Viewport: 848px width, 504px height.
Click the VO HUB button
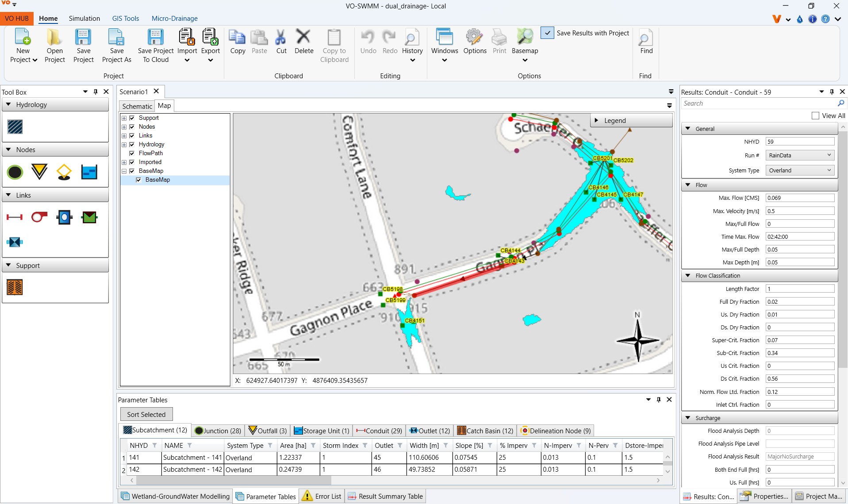click(x=17, y=19)
